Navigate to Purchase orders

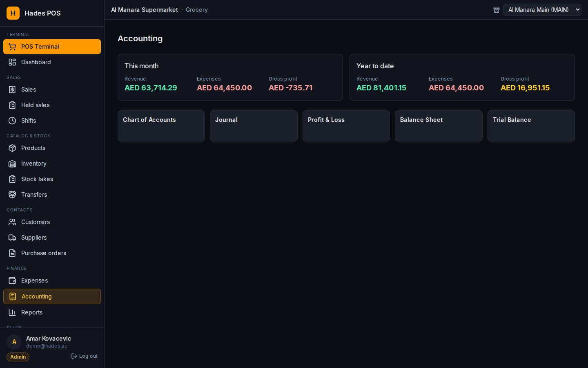[52, 253]
